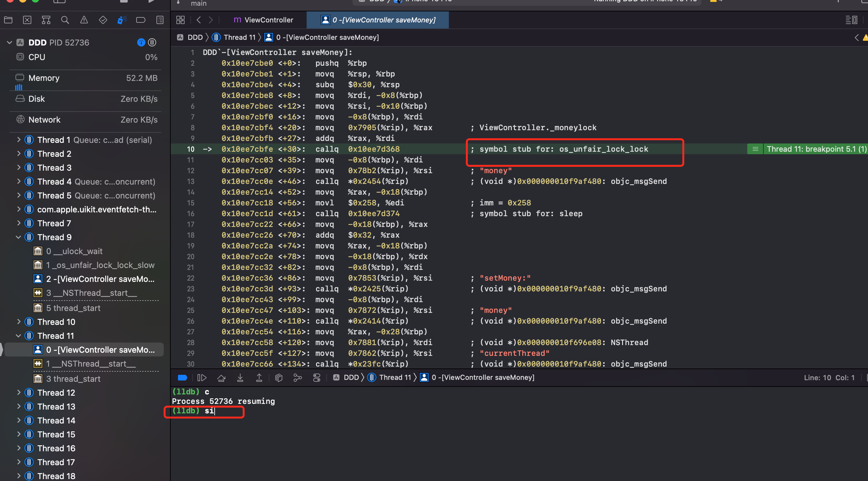Select the Debug navigator icon
Image resolution: width=868 pixels, height=481 pixels.
point(122,20)
